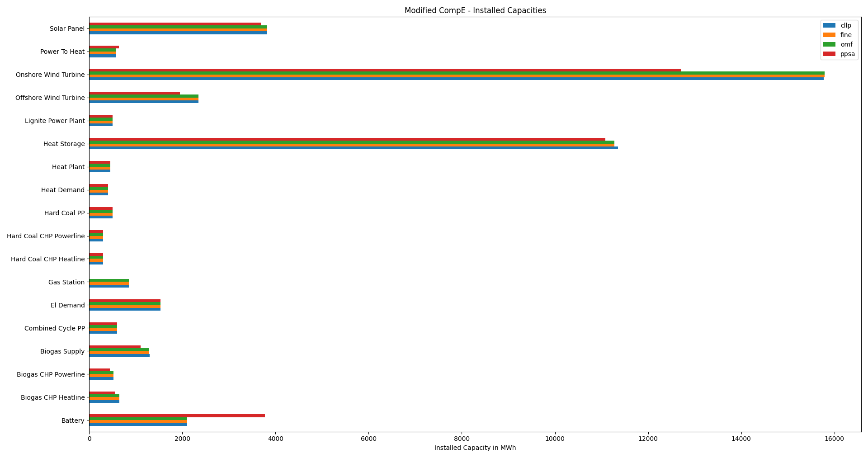Click the 'Heat Demand' axis label
The width and height of the screenshot is (868, 458).
(x=63, y=190)
